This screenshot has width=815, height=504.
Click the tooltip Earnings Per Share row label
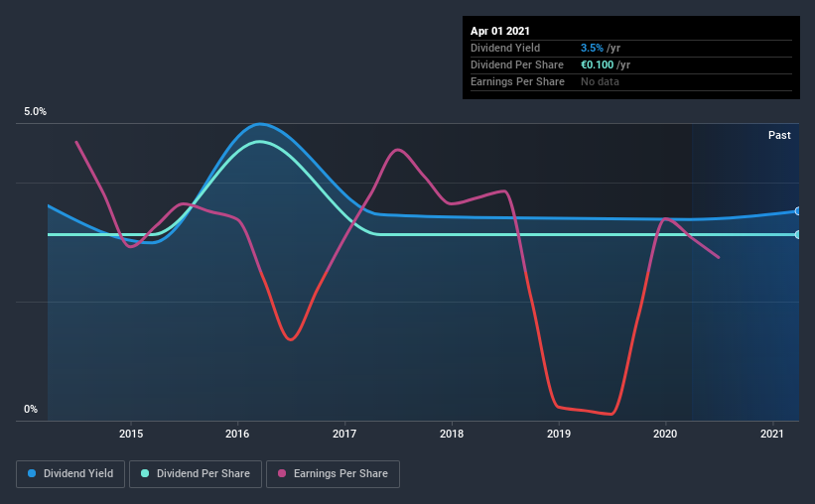point(518,81)
